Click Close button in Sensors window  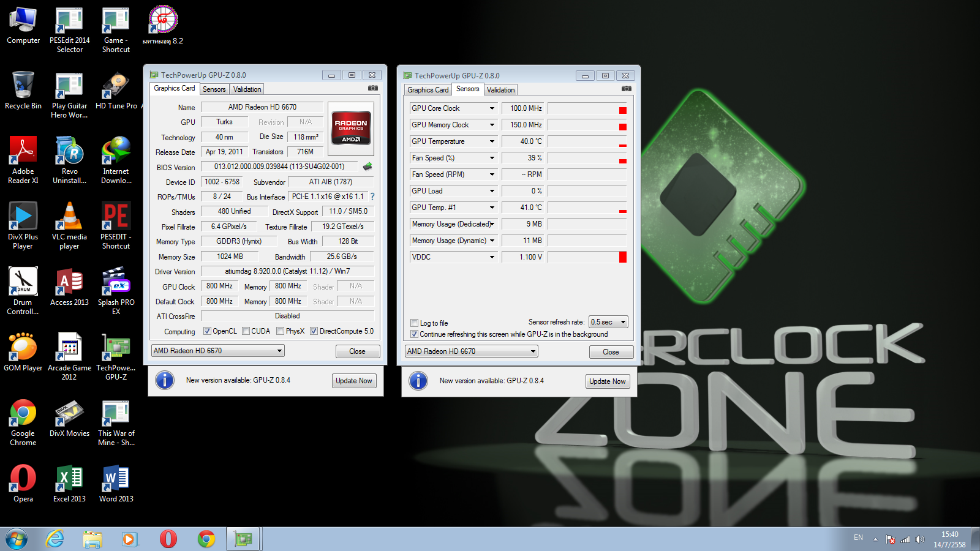coord(611,352)
